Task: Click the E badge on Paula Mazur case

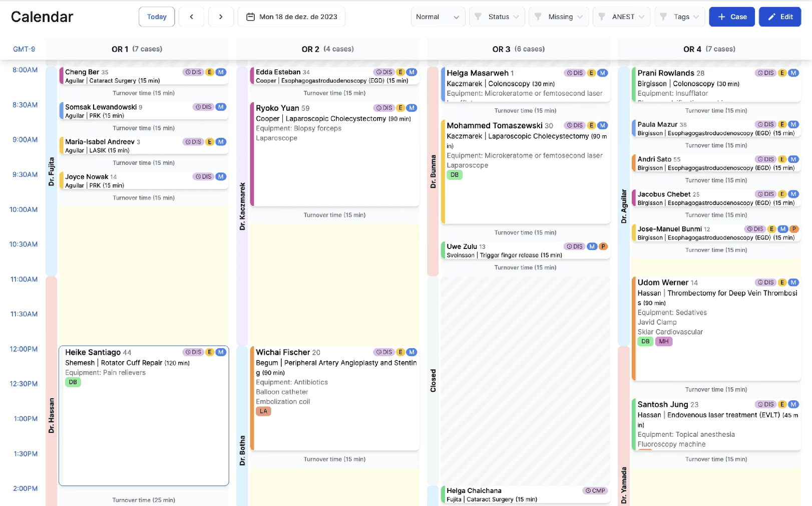Action: tap(782, 124)
